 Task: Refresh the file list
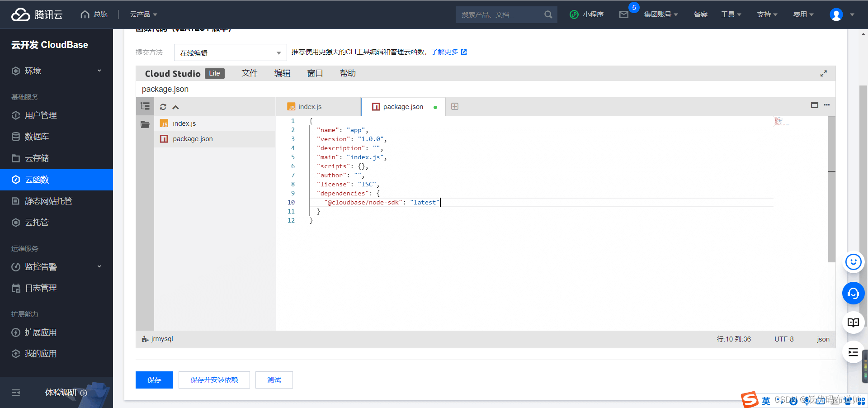[x=163, y=107]
